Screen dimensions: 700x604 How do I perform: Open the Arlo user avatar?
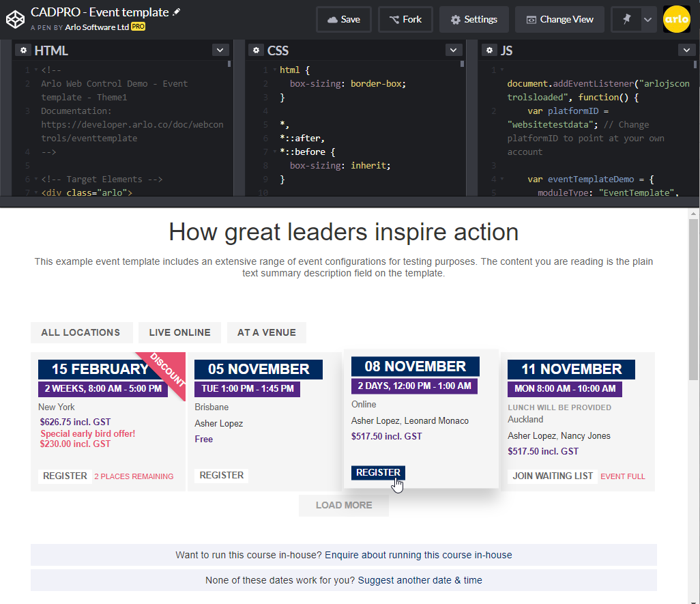676,19
